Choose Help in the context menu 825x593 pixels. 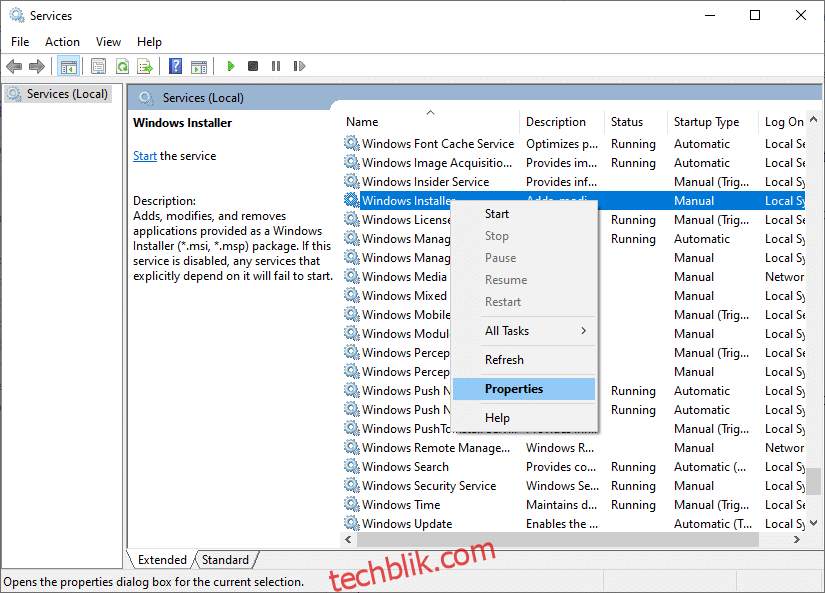524,418
